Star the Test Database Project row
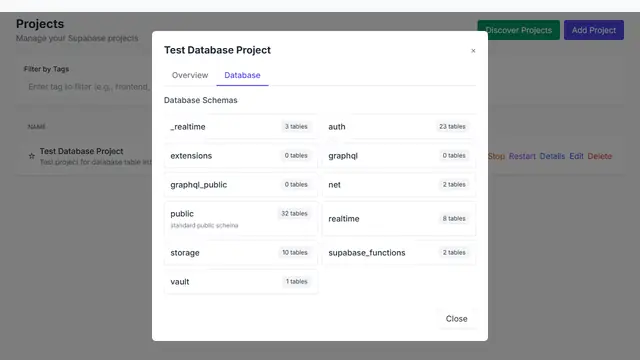 31,156
